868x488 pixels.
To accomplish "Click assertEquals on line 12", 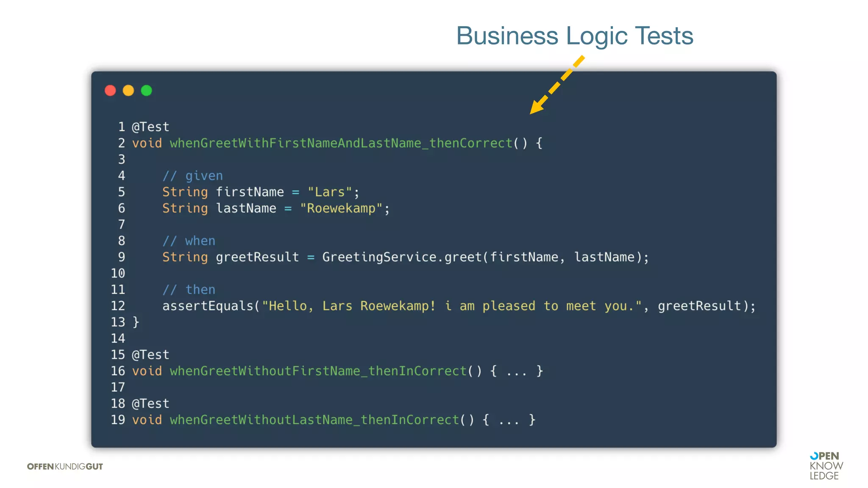I will tap(208, 306).
